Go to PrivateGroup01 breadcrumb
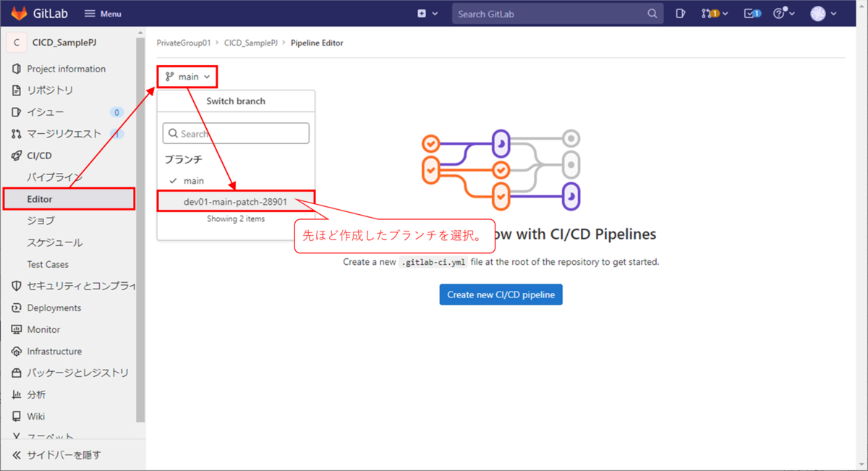This screenshot has height=471, width=868. click(x=184, y=43)
